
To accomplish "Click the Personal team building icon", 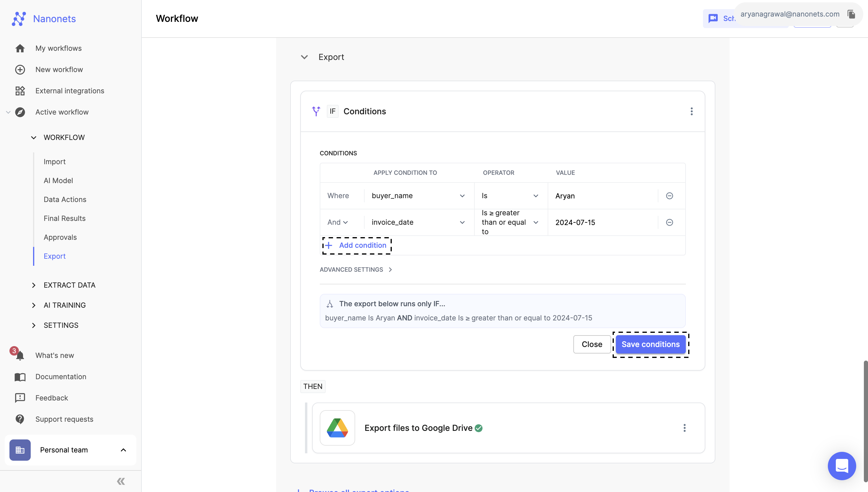I will [x=20, y=450].
